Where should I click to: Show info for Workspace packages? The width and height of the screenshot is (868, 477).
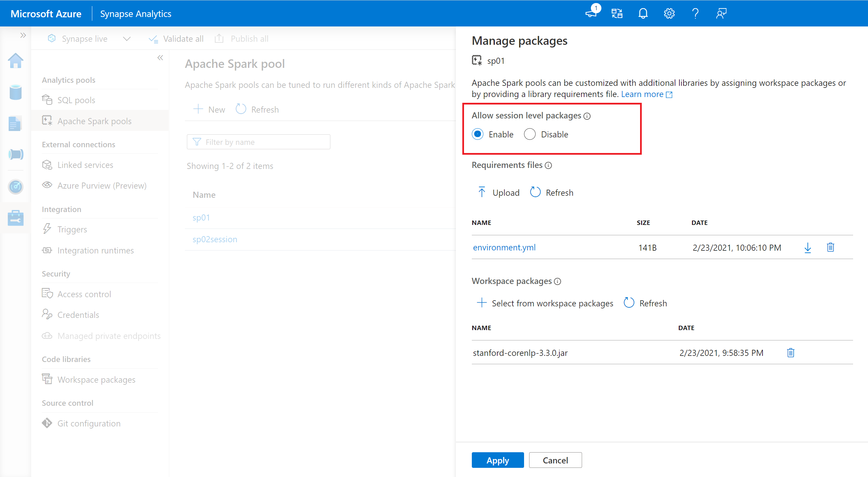tap(558, 281)
